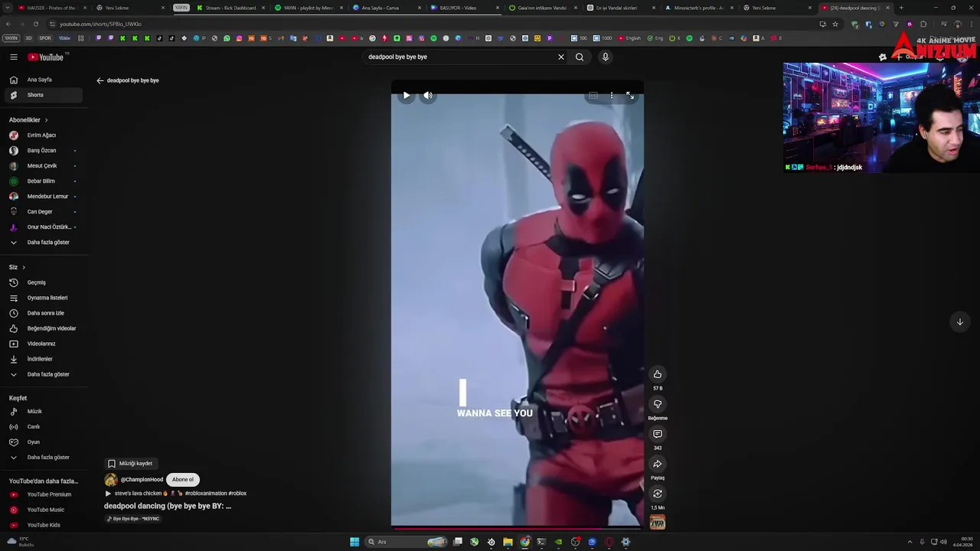Open the sound thumbnail for this short
This screenshot has height=551, width=980.
(658, 523)
